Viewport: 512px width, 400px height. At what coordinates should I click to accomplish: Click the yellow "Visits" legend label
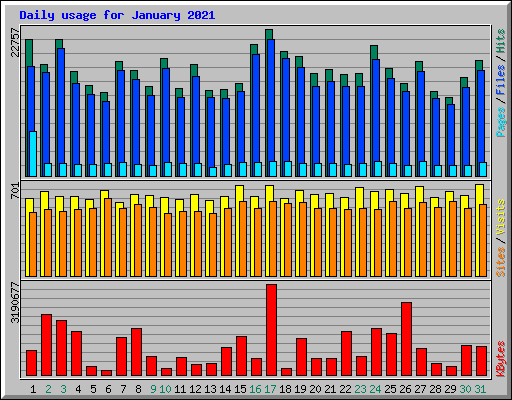click(501, 217)
